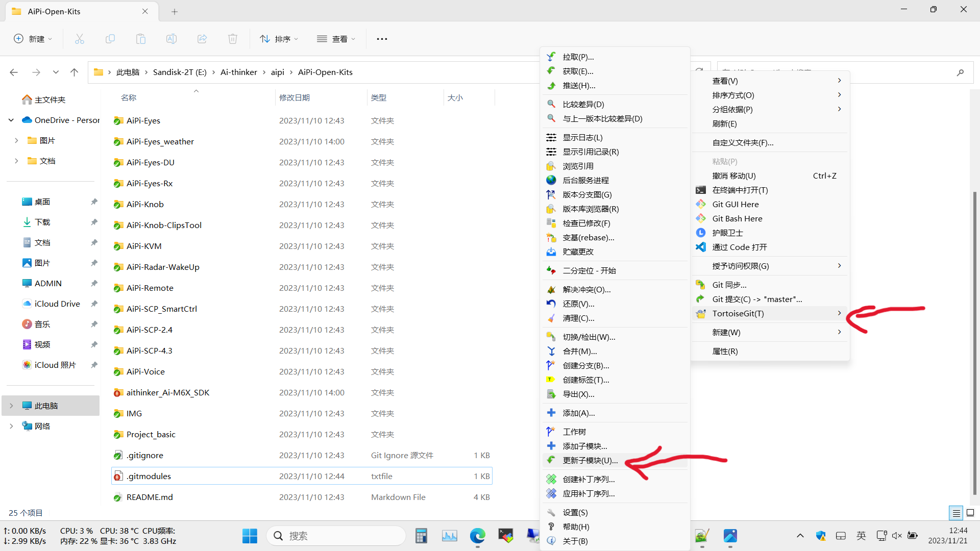
Task: Expand OneDrive tree node
Action: (11, 120)
